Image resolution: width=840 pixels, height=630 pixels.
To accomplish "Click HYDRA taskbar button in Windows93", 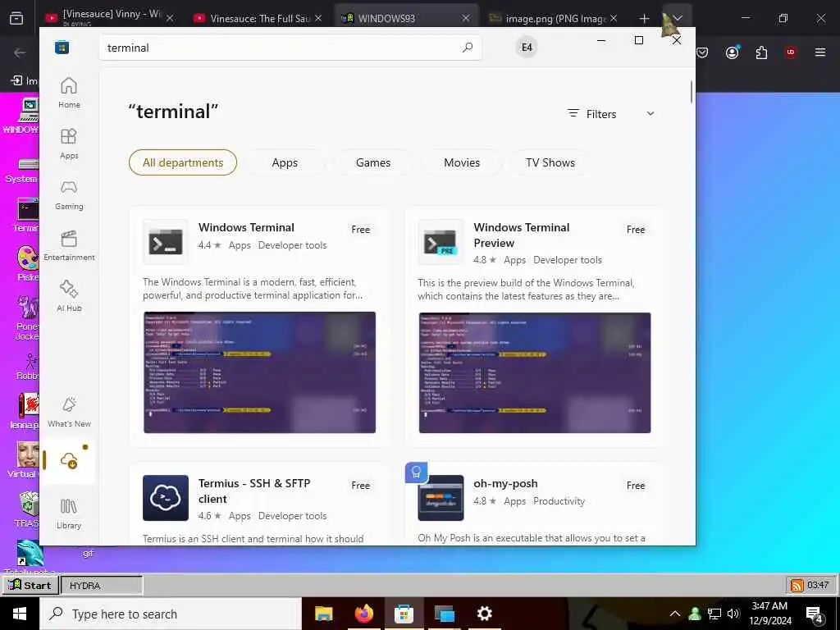I will pyautogui.click(x=102, y=586).
